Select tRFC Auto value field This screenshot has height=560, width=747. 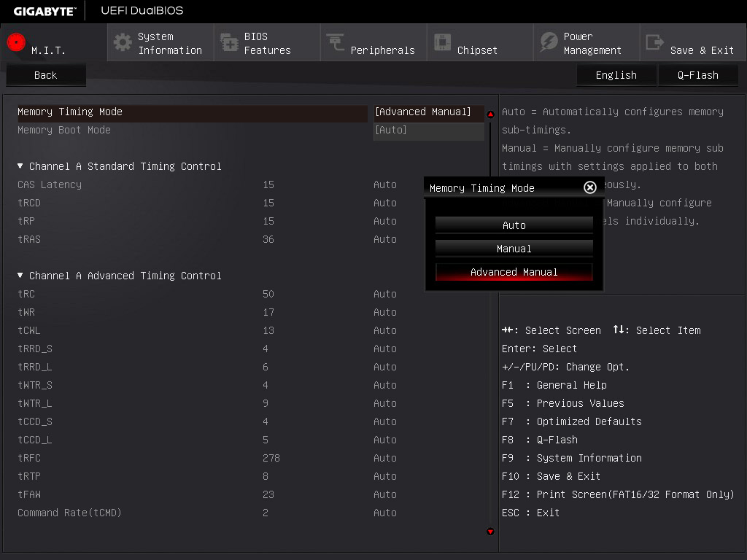[x=385, y=458]
